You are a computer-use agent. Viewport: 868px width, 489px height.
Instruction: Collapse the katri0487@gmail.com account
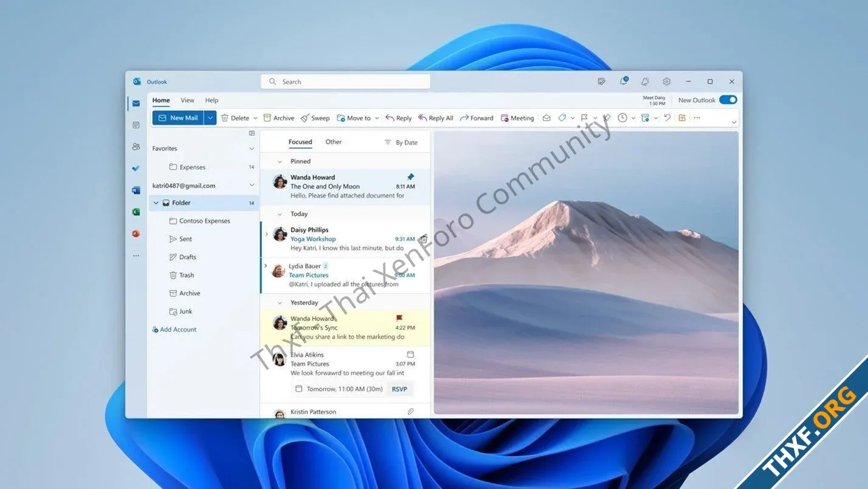click(x=252, y=186)
